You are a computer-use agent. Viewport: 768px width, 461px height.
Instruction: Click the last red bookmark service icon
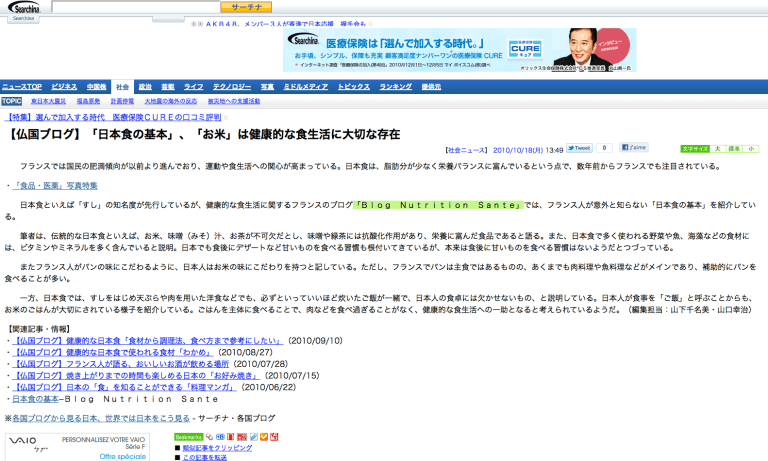point(274,437)
